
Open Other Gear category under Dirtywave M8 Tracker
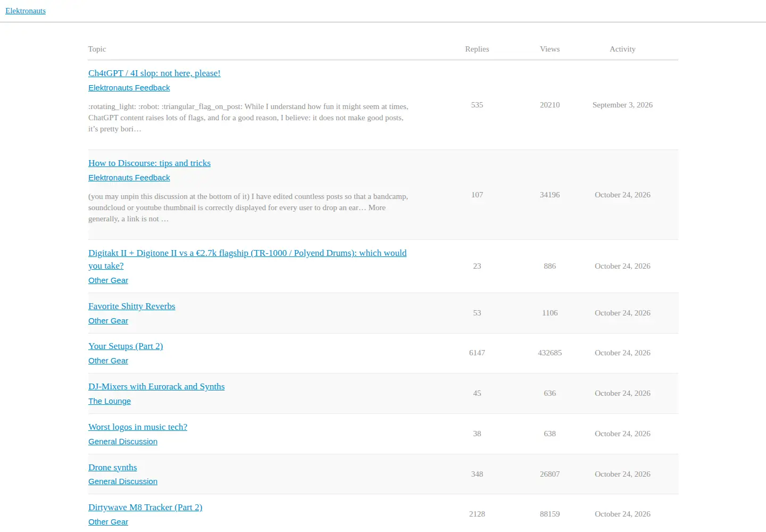click(x=109, y=522)
